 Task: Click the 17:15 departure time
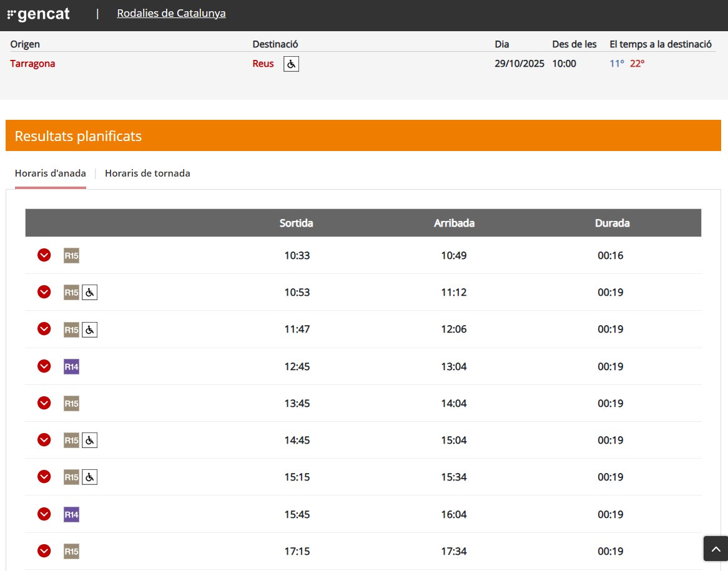[x=297, y=552]
